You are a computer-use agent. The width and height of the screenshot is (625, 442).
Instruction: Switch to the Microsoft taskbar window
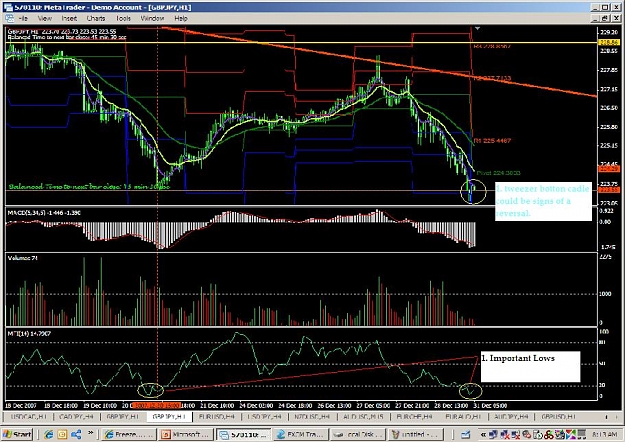tap(186, 434)
